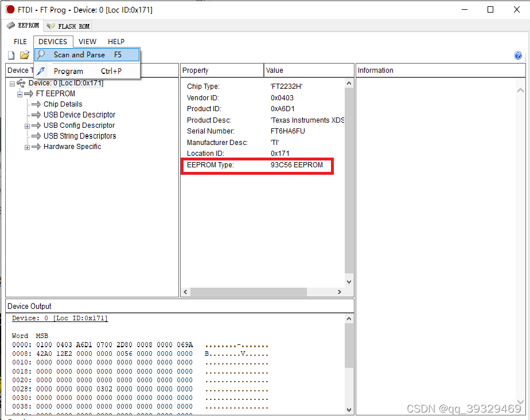
Task: Click the EEPROM Type value 93C56 EEPROM
Action: (297, 165)
